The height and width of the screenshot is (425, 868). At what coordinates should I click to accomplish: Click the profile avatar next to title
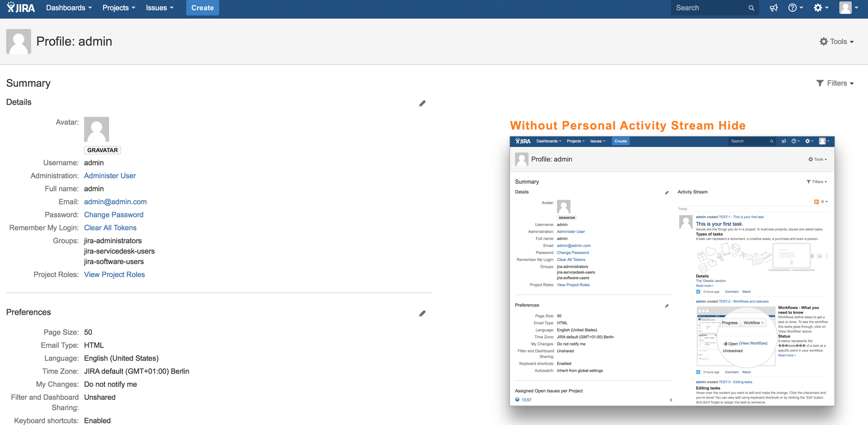point(18,42)
